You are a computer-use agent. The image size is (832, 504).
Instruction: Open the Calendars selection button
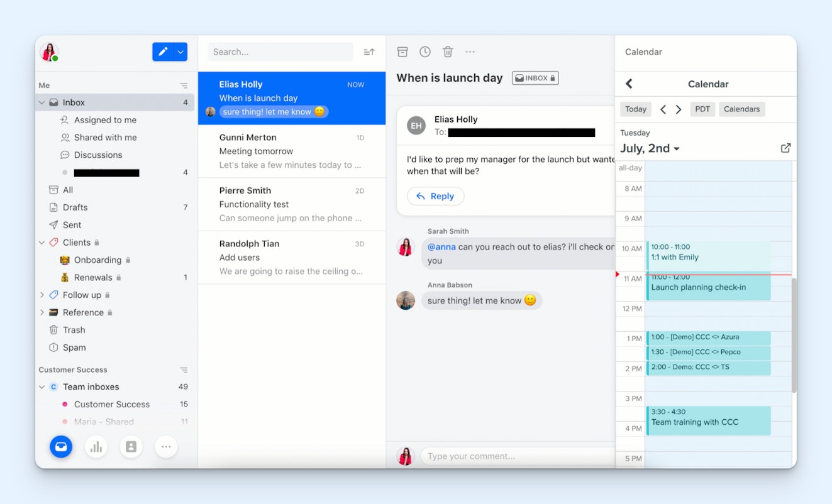[741, 109]
